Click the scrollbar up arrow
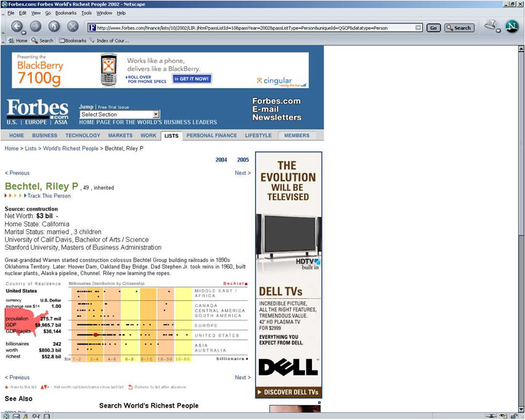The image size is (525, 420). tap(521, 49)
